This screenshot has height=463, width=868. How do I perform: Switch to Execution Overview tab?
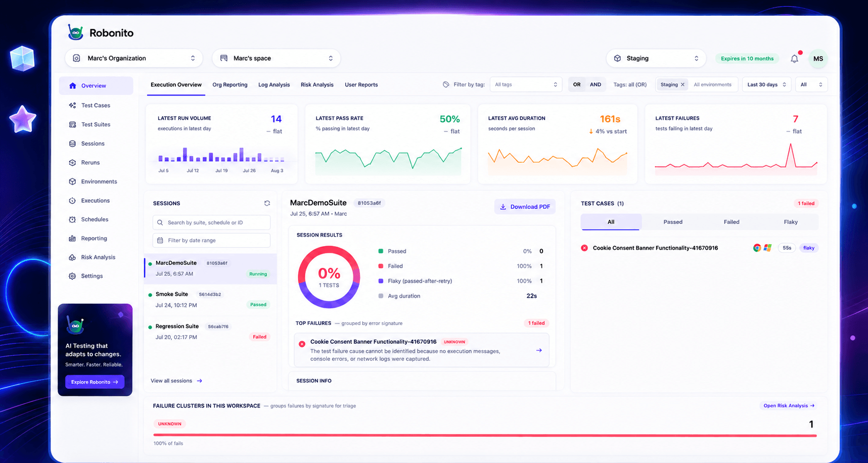click(x=176, y=85)
